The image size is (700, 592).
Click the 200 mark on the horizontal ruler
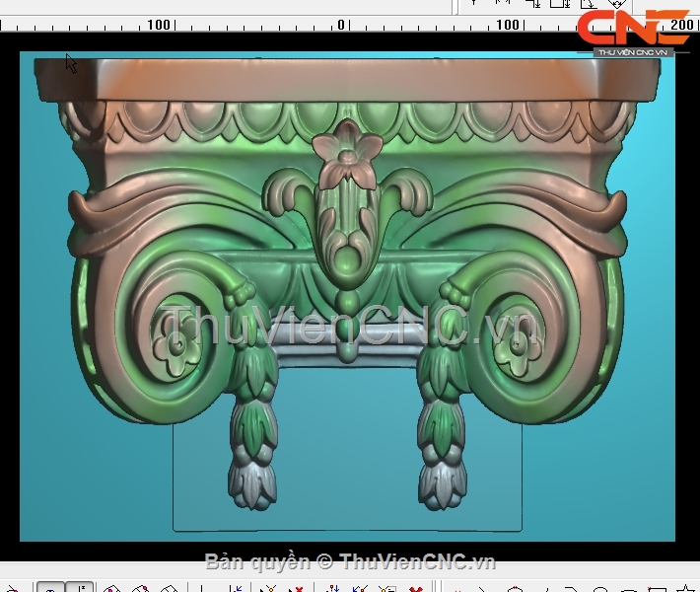coord(678,24)
